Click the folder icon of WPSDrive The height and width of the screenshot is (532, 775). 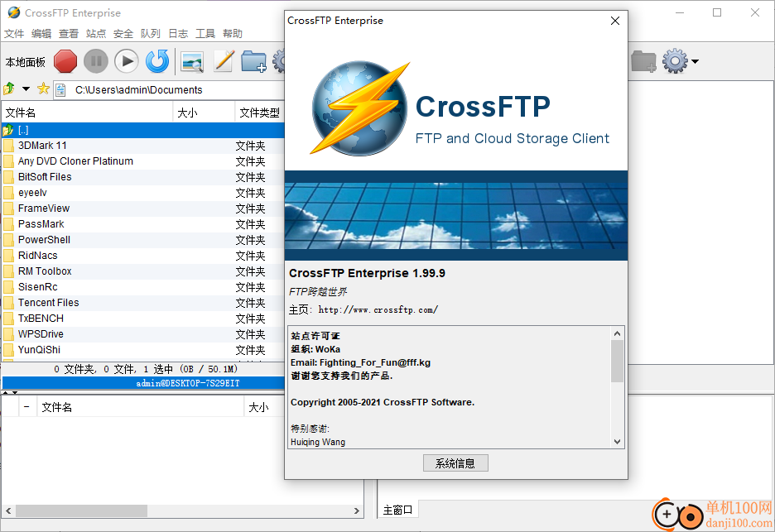tap(8, 334)
